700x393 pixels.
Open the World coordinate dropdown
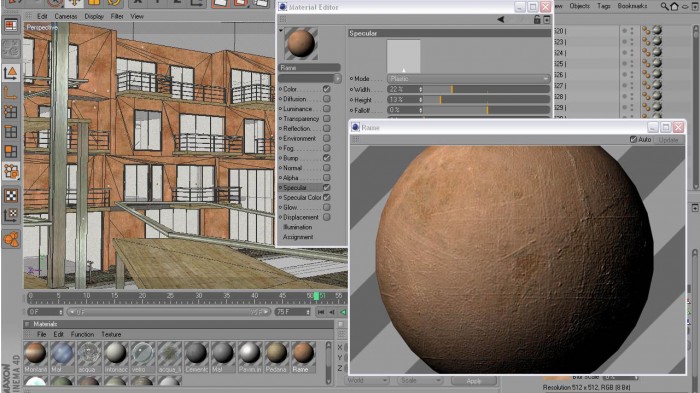pyautogui.click(x=367, y=380)
